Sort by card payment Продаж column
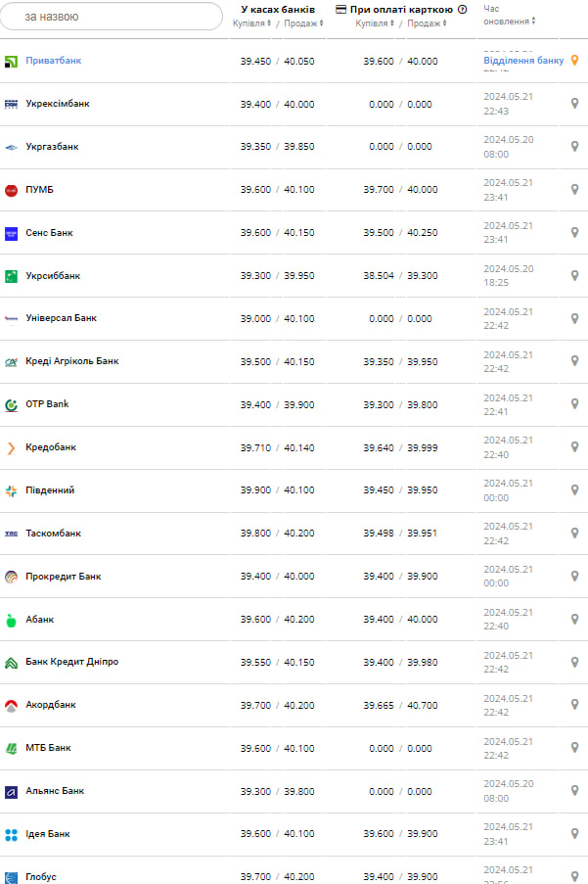588x884 pixels. (x=427, y=23)
